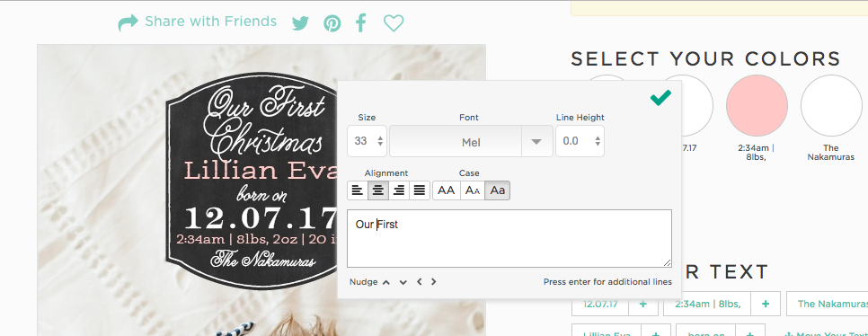Align text left
Image resolution: width=868 pixels, height=336 pixels.
click(358, 190)
